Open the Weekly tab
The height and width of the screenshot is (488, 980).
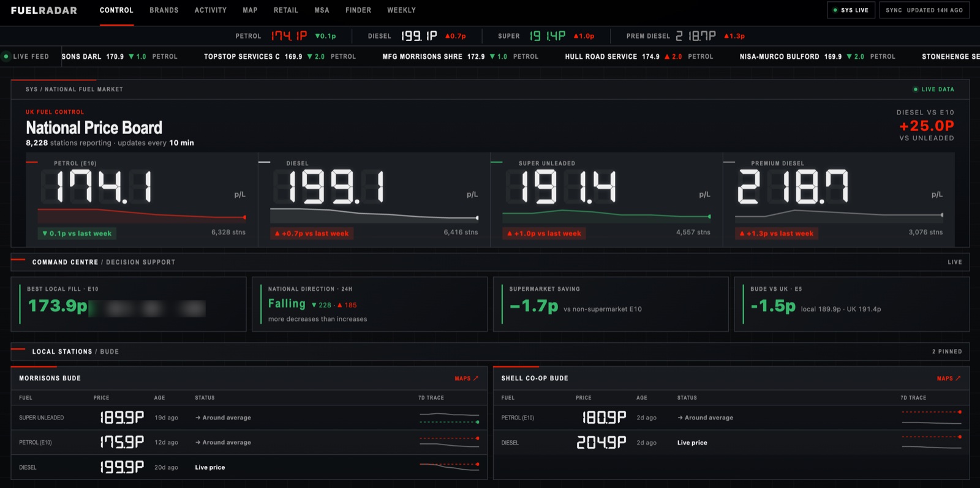pos(401,10)
